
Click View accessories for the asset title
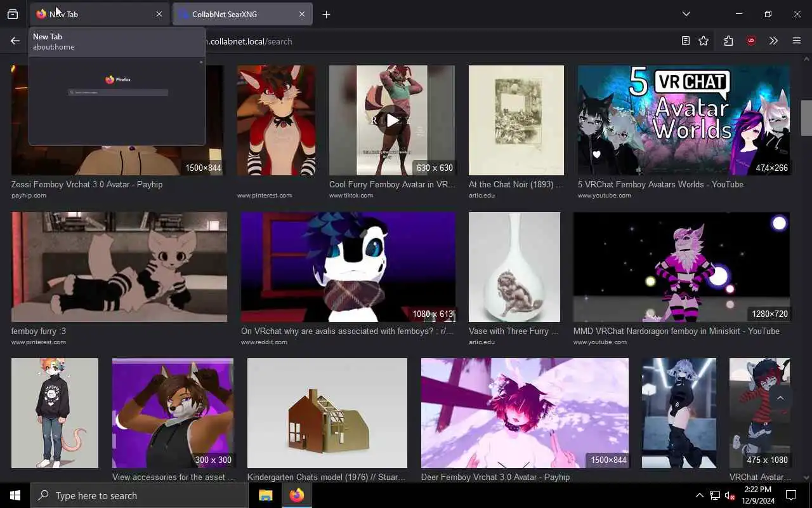[x=173, y=477]
